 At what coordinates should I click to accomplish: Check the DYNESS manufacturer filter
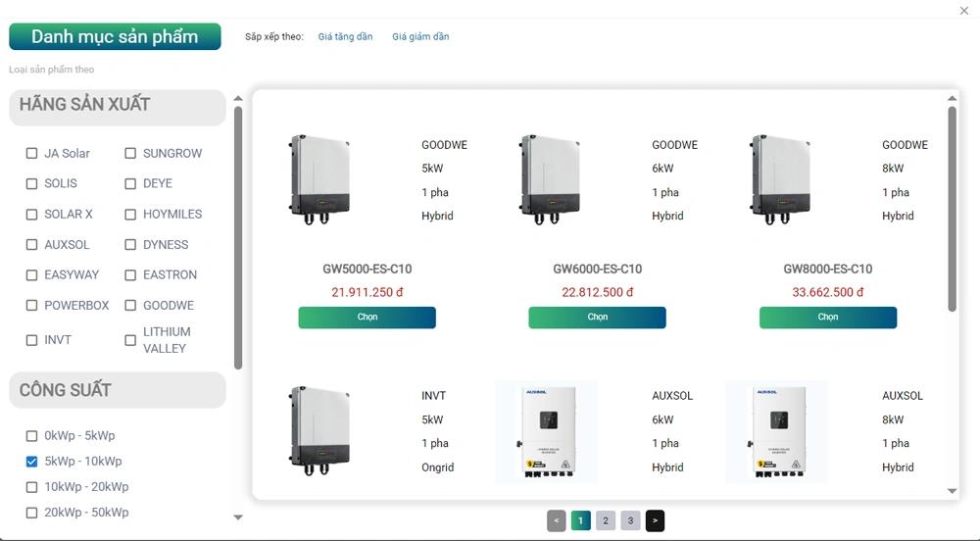[130, 245]
